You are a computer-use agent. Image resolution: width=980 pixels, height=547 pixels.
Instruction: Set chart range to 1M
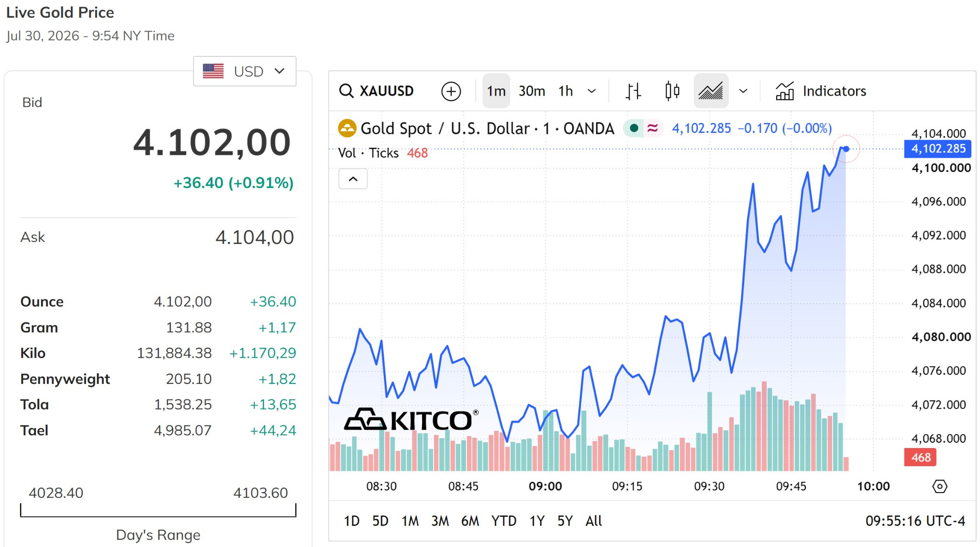(410, 521)
